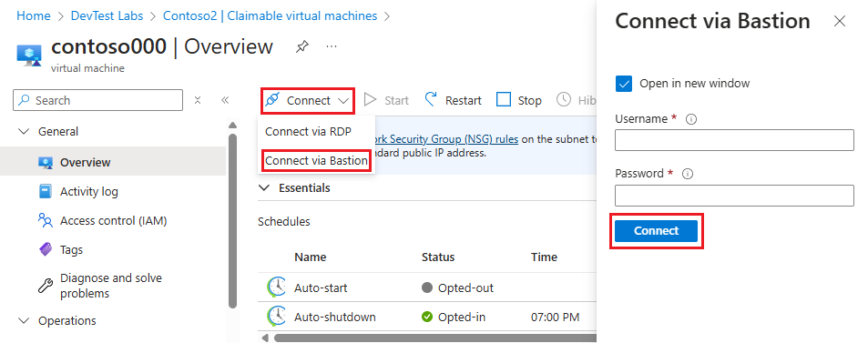868x343 pixels.
Task: Click the Password info icon
Action: click(x=688, y=174)
